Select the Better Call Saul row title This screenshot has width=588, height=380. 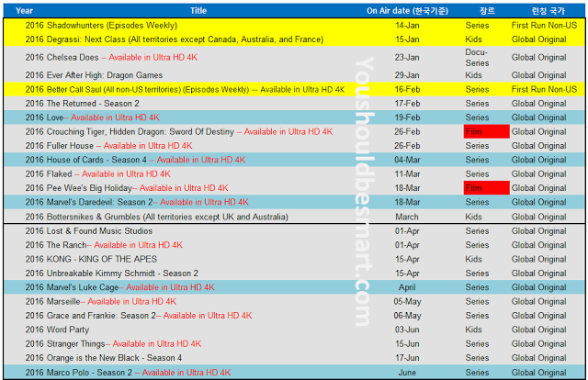tap(196, 90)
